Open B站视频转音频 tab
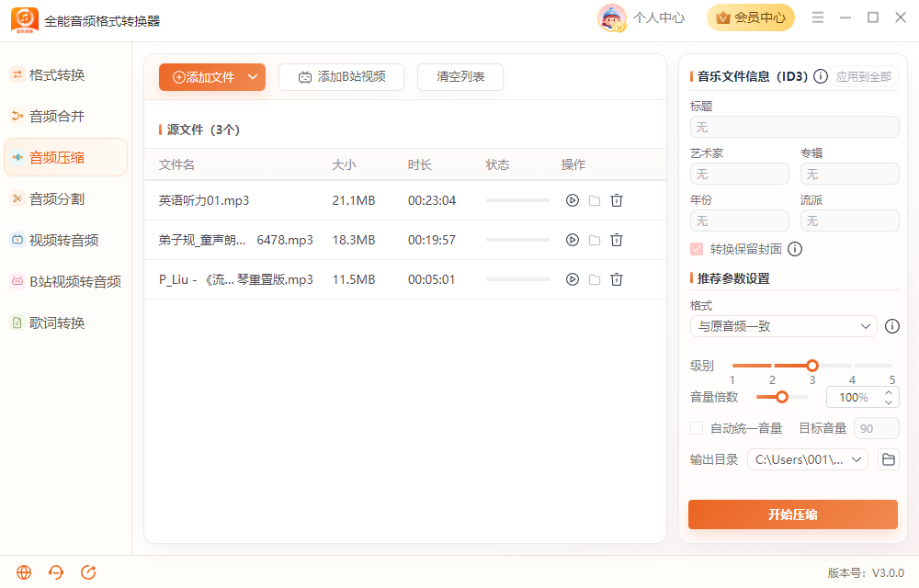The height and width of the screenshot is (588, 919). click(x=65, y=281)
